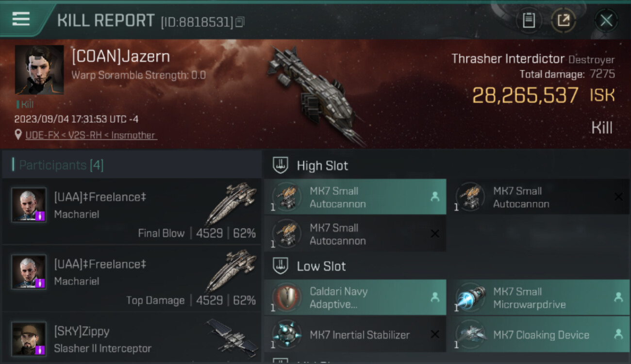The height and width of the screenshot is (364, 631).
Task: Open the hamburger menu at top left
Action: 21,19
